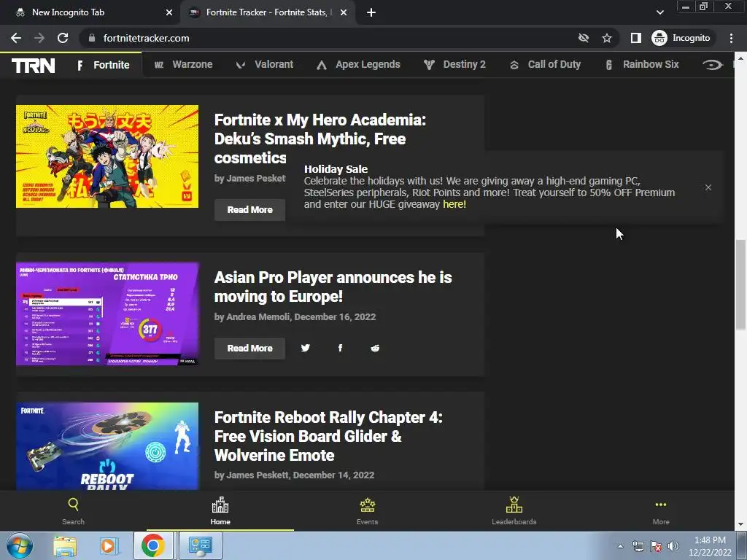This screenshot has width=747, height=560.
Task: Select Home in bottom navigation
Action: tap(220, 511)
